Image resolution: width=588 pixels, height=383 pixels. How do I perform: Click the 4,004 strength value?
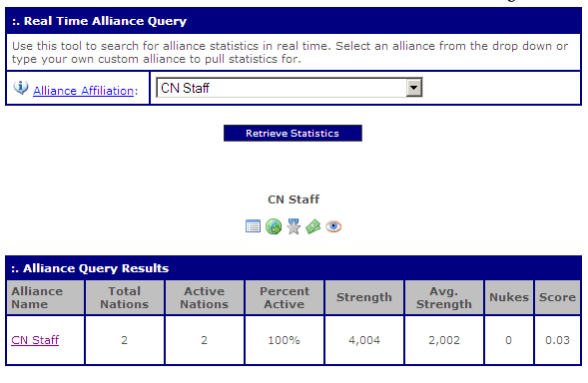(x=364, y=340)
